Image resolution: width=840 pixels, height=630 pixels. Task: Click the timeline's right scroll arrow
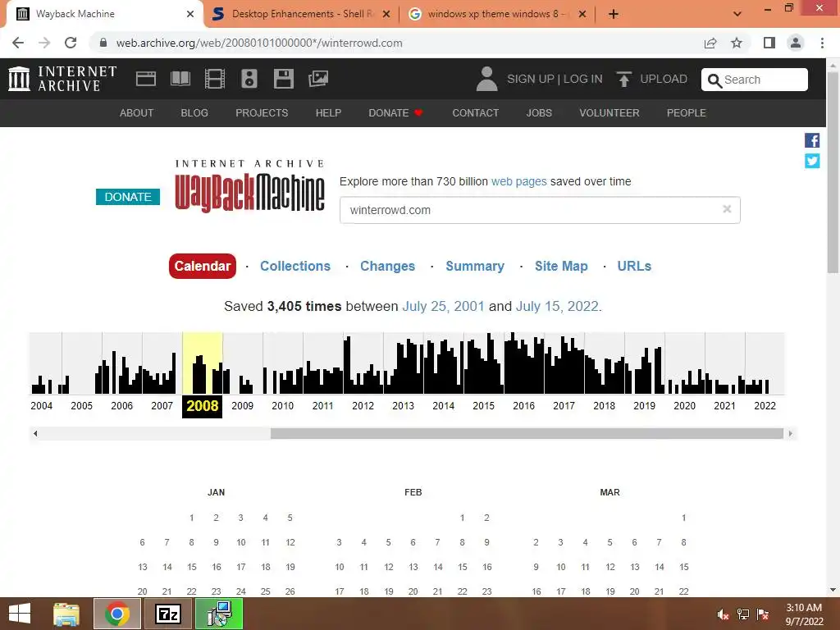click(790, 433)
